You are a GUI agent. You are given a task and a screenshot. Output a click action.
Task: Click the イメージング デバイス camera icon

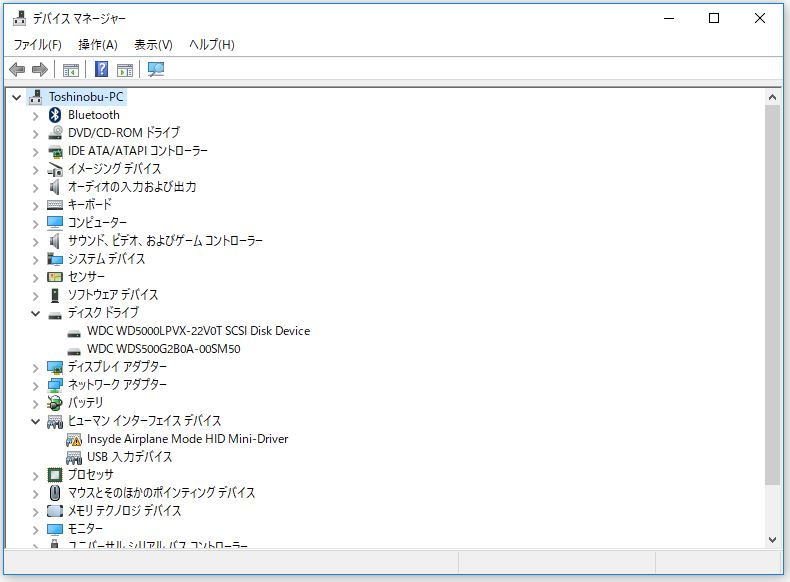(x=55, y=169)
